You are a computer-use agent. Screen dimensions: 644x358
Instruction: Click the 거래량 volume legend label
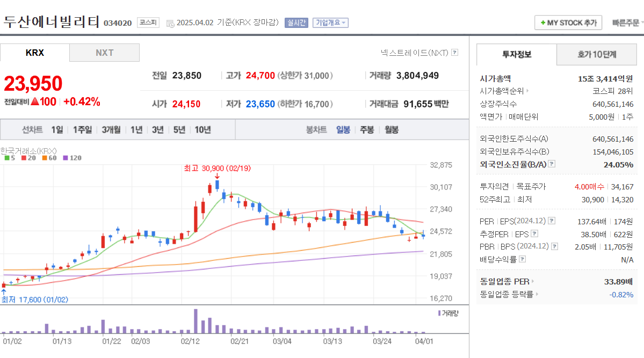pyautogui.click(x=448, y=313)
